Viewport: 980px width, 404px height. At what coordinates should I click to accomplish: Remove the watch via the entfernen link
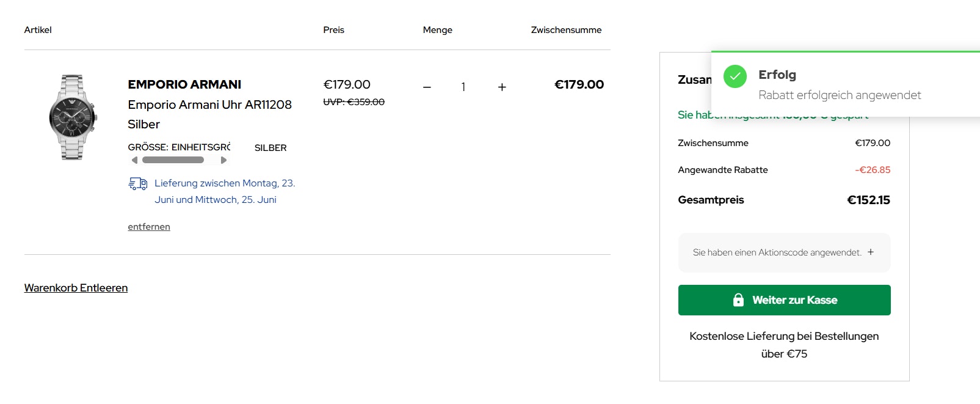pos(148,226)
